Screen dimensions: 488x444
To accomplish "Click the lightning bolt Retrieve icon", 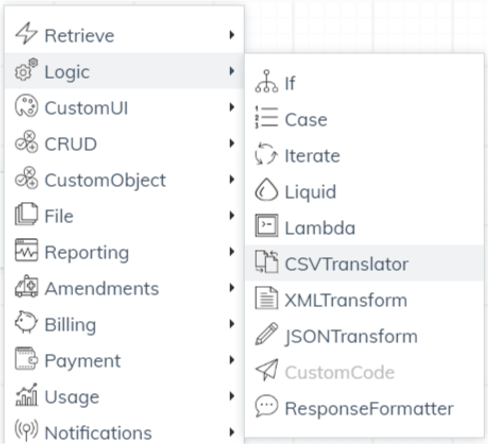I will 26,34.
